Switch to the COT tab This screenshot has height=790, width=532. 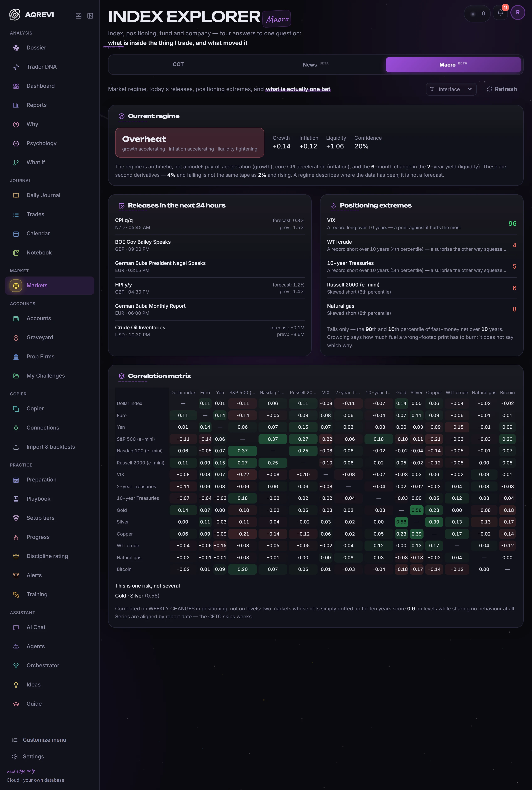[178, 64]
